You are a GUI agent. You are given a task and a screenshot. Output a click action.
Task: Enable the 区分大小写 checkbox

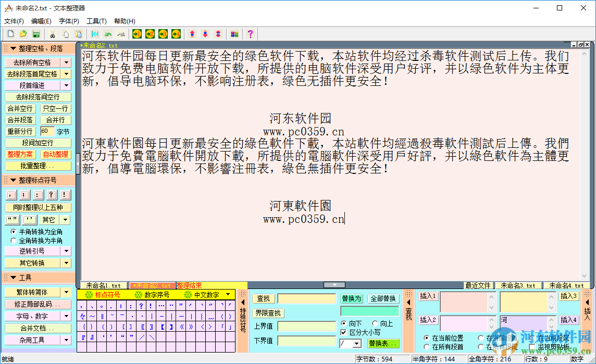click(343, 332)
